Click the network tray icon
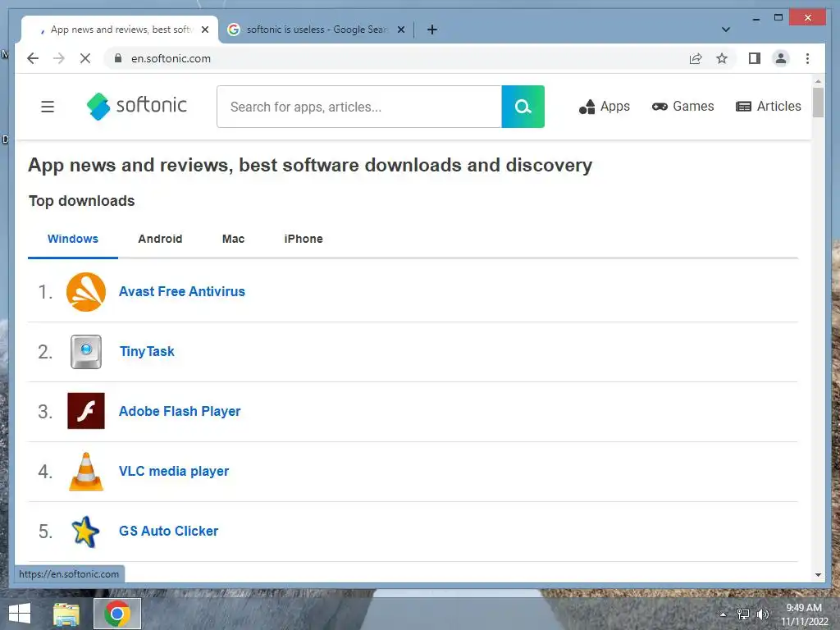 [x=742, y=614]
